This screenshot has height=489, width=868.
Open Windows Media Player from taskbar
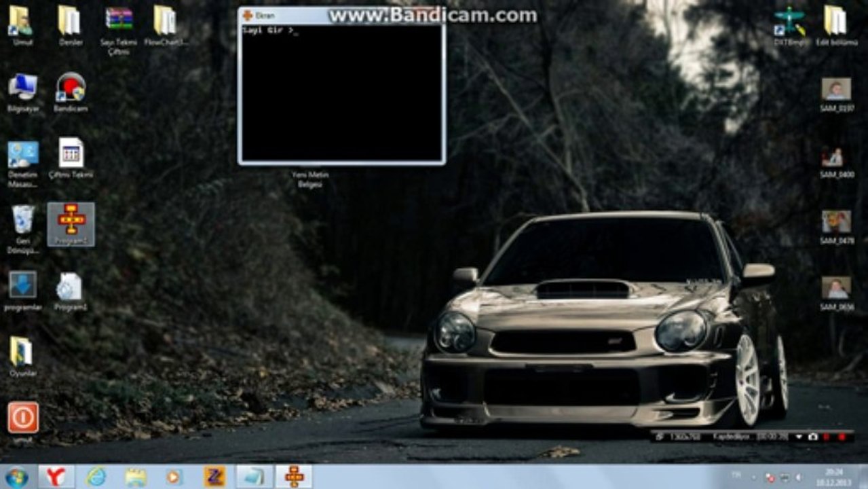tap(175, 477)
